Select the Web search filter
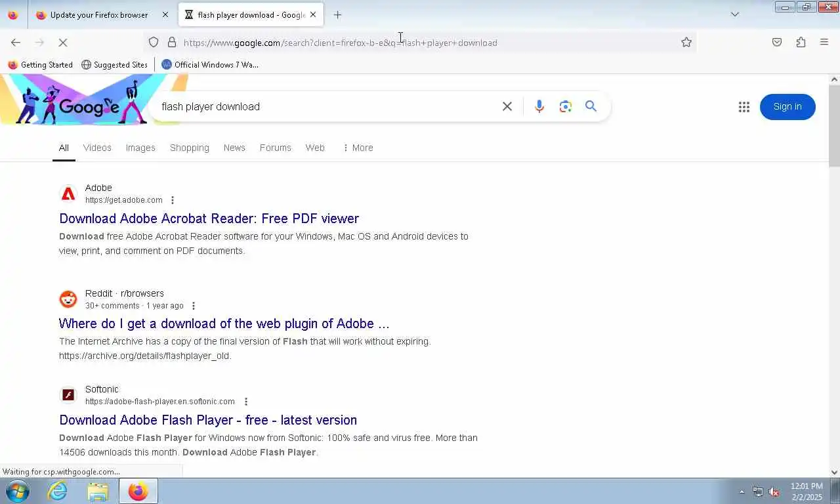 (x=315, y=148)
